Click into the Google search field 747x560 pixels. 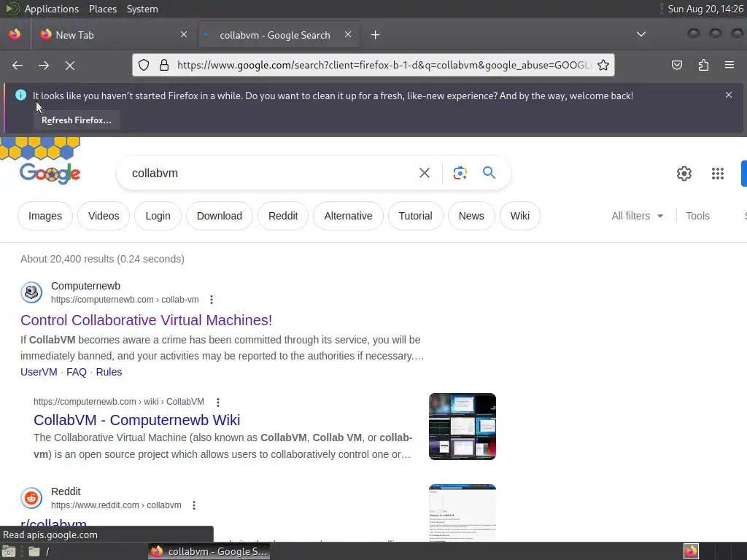pos(271,173)
